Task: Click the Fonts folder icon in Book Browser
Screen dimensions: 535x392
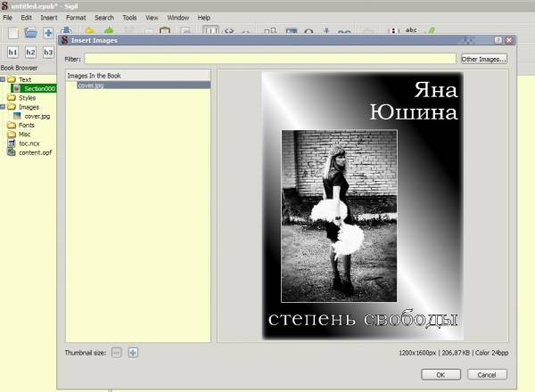Action: coord(12,125)
